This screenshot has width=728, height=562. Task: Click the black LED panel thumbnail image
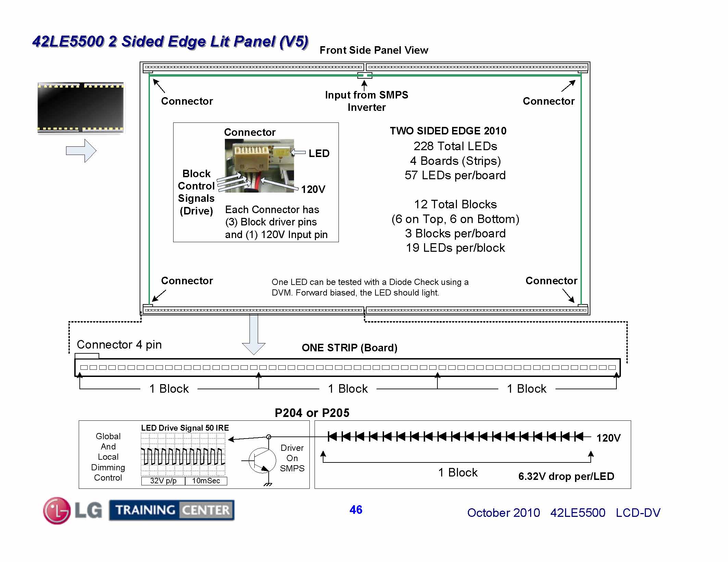(x=81, y=107)
